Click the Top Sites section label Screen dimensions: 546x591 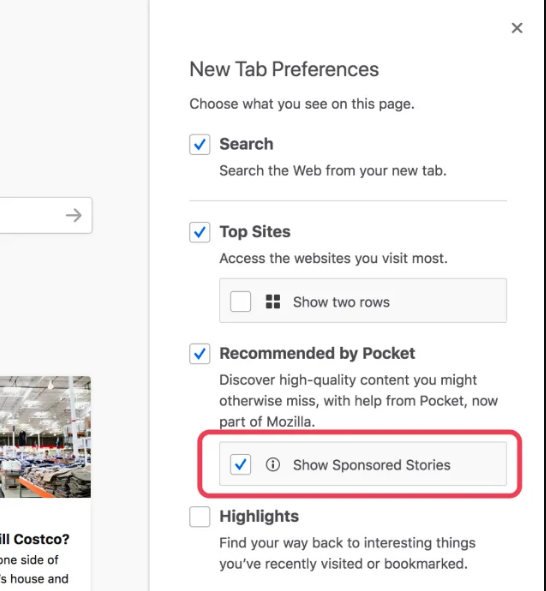tap(255, 232)
